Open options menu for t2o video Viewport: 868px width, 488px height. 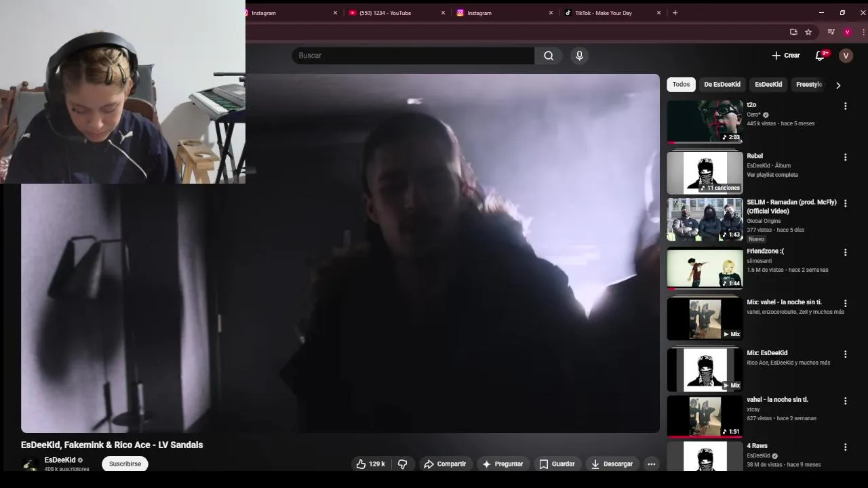click(845, 106)
